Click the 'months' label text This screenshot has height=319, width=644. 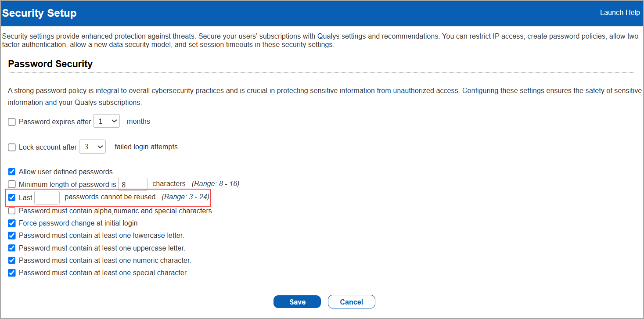coord(138,122)
